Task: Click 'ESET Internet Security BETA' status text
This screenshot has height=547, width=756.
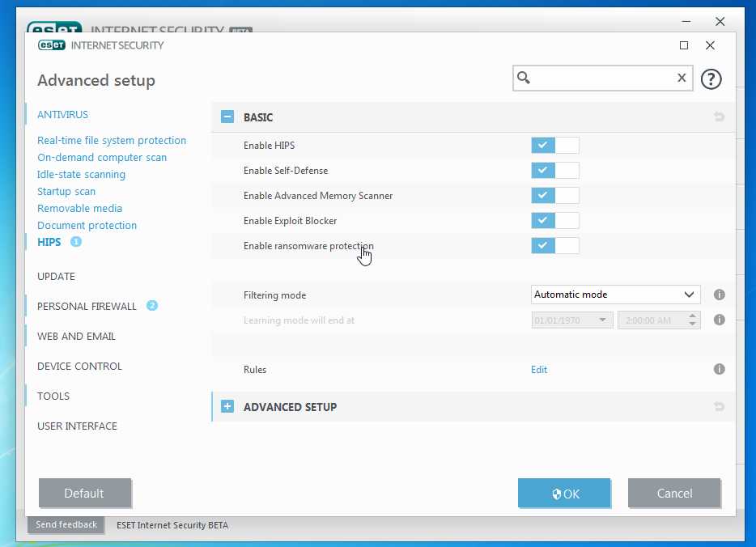Action: (x=172, y=525)
